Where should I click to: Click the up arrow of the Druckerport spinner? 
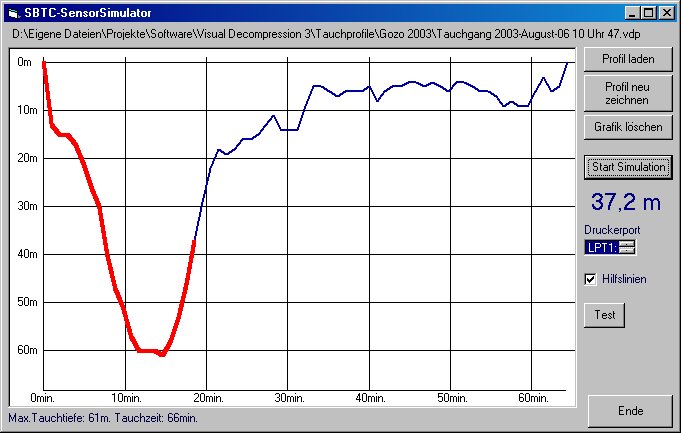click(627, 243)
